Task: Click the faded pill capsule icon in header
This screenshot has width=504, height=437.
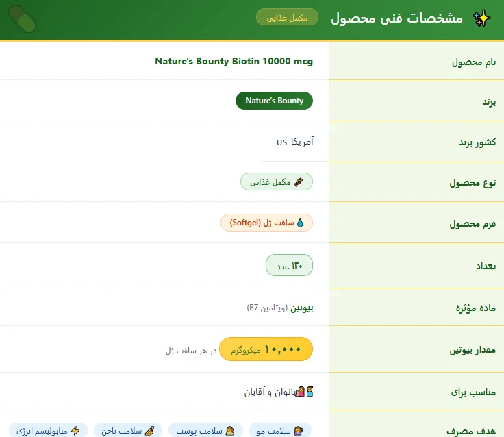Action: [22, 18]
